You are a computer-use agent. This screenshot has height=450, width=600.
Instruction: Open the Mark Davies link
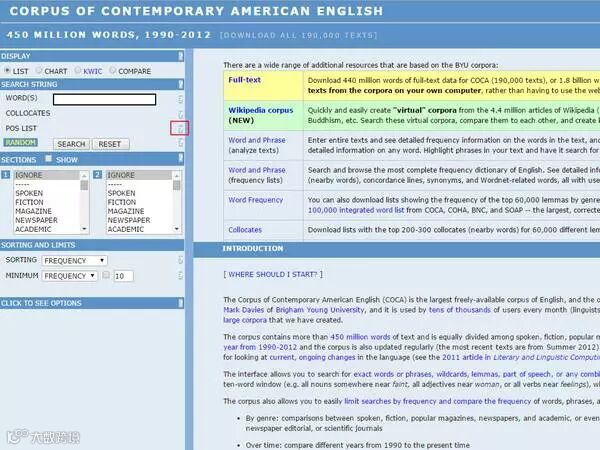tap(244, 310)
